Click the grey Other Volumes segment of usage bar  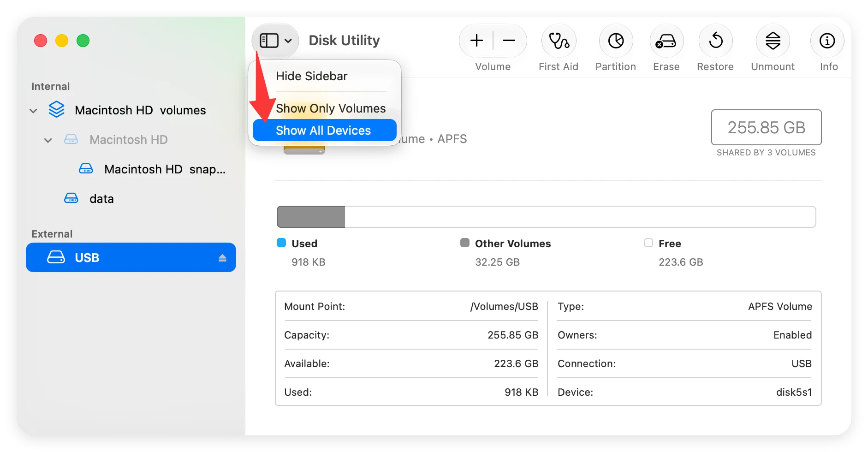(x=311, y=217)
